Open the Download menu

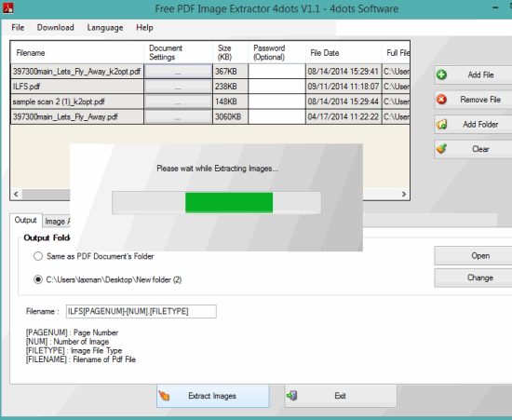point(56,28)
